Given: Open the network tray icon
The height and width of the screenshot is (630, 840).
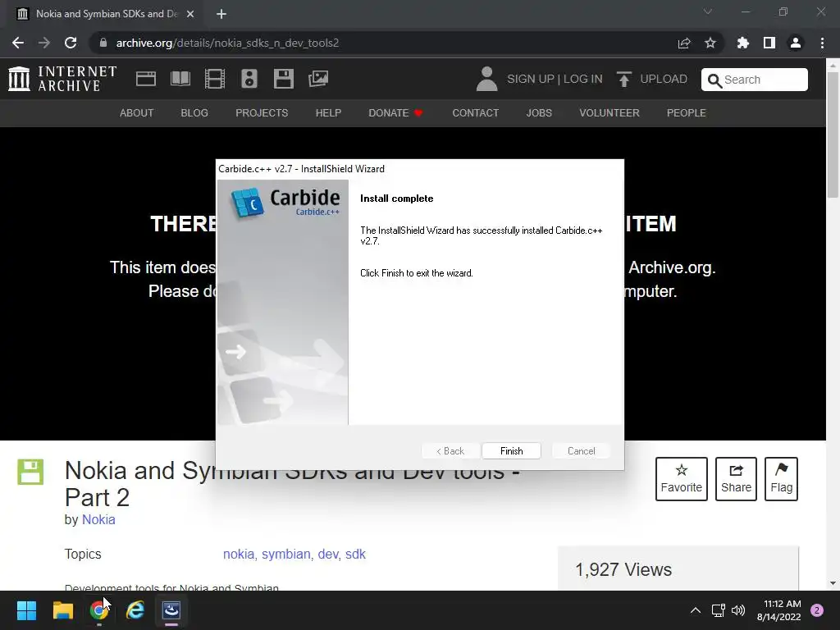Looking at the screenshot, I should click(x=718, y=610).
